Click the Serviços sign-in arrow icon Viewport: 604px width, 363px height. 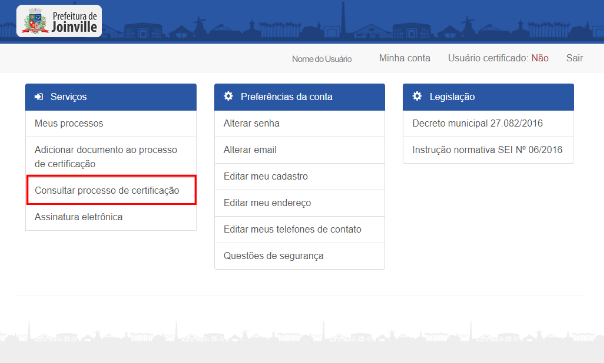tap(39, 96)
